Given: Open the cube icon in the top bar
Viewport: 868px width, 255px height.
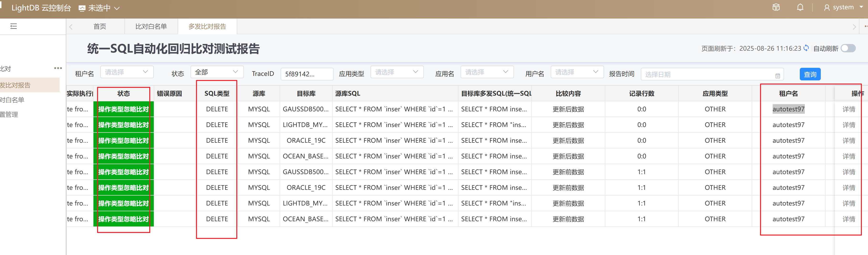Looking at the screenshot, I should click(x=776, y=7).
